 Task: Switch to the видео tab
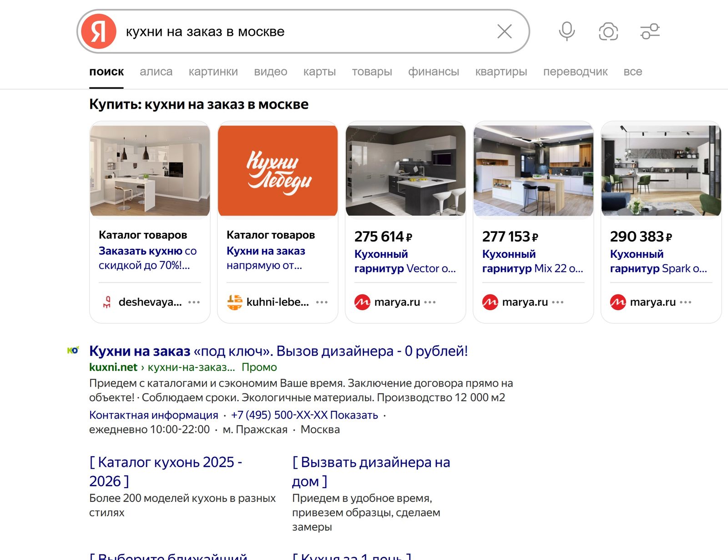pyautogui.click(x=271, y=71)
